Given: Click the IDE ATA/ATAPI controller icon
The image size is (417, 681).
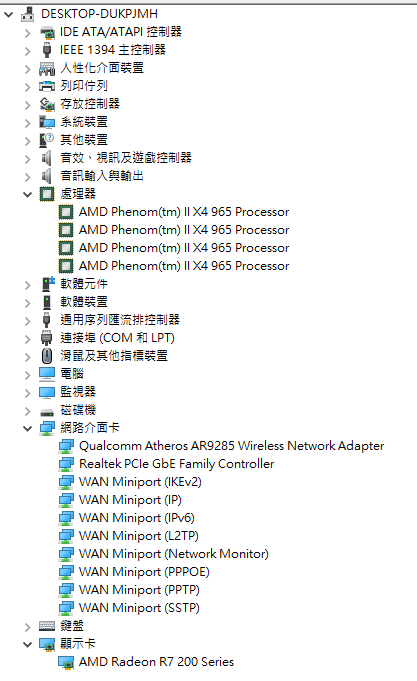Looking at the screenshot, I should (x=47, y=32).
